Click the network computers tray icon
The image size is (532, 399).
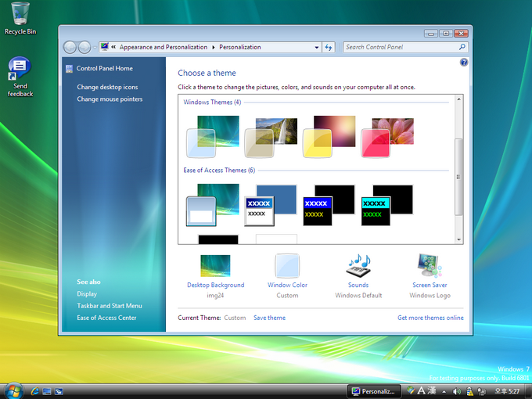point(481,391)
